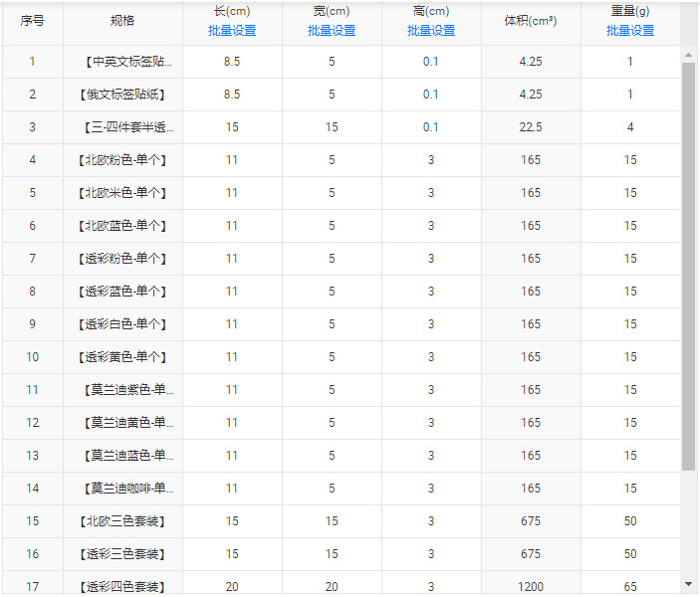Select 【莫兰迪蓝色-单... spec cell
The height and width of the screenshot is (597, 700).
122,456
